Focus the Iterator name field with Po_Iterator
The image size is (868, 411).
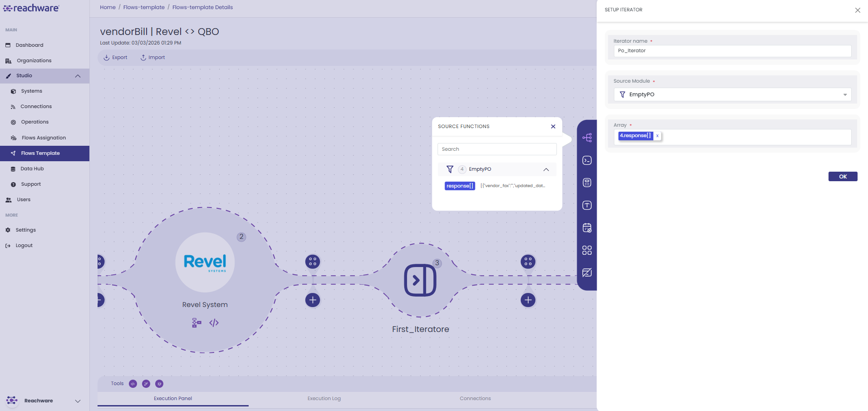point(732,51)
